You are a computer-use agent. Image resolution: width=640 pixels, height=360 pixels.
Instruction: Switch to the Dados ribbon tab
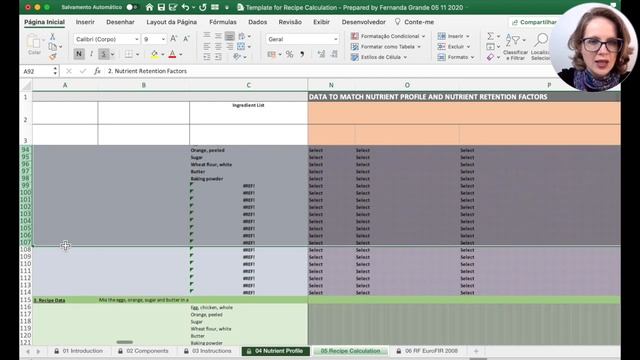[258, 22]
